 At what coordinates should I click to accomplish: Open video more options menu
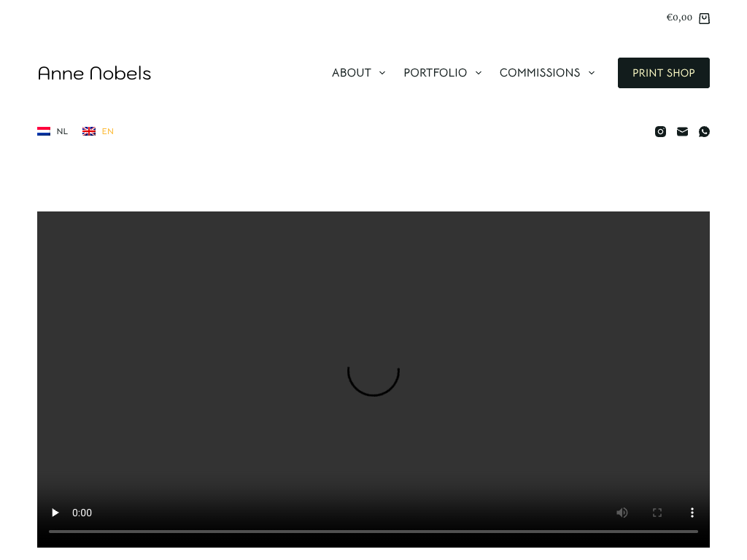(692, 513)
